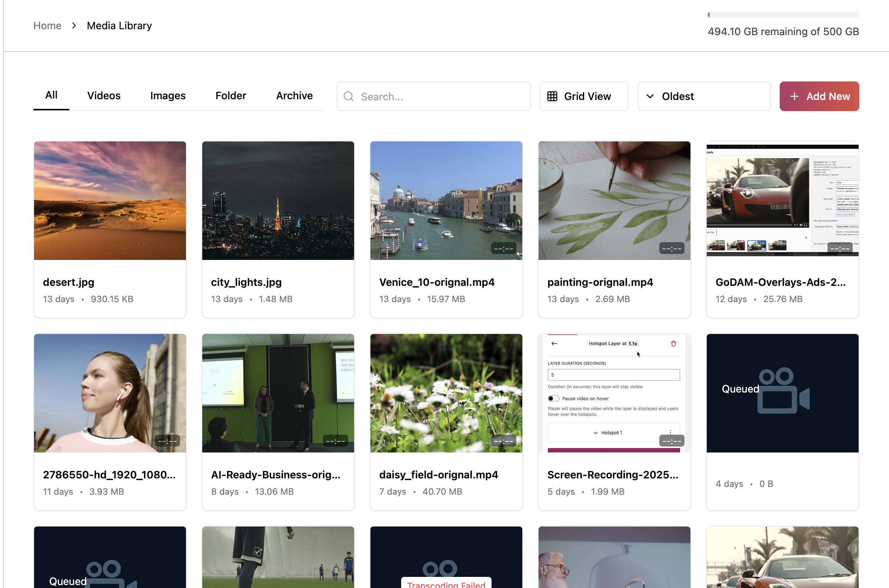The width and height of the screenshot is (889, 588).
Task: Click duration badge on Venice_10-orignal.mp4 thumbnail
Action: tap(503, 248)
